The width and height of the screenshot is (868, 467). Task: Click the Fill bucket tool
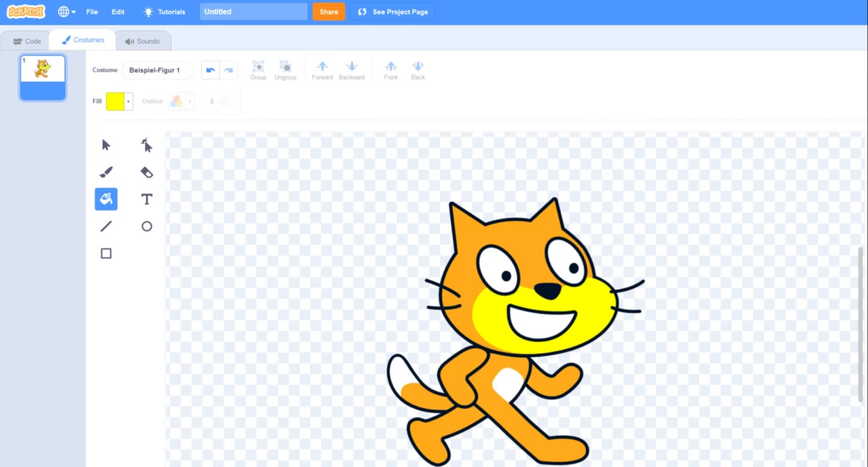tap(106, 199)
